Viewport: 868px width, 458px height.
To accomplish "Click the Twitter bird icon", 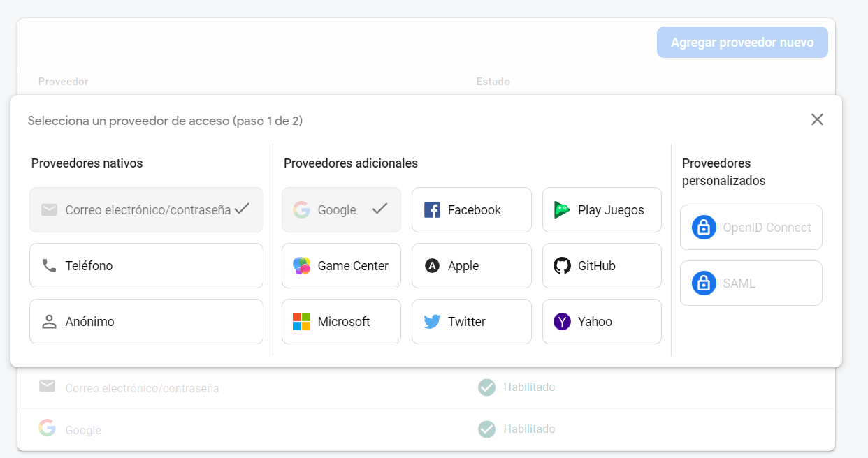I will tap(432, 322).
